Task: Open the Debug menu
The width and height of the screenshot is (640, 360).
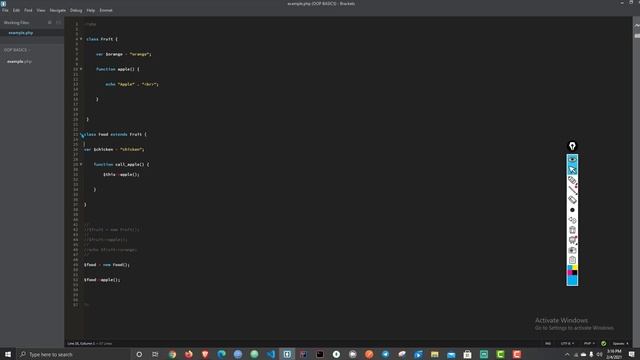Action: coord(76,10)
